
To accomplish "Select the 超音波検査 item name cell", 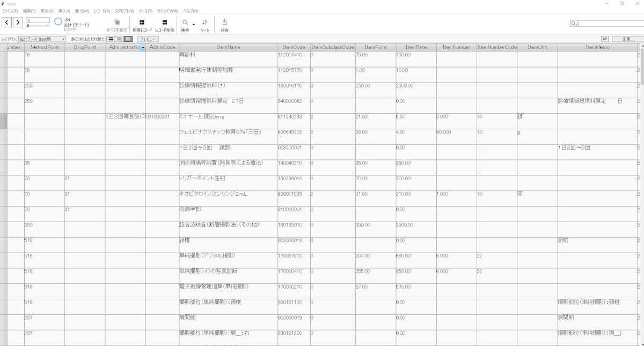I will (x=228, y=230).
